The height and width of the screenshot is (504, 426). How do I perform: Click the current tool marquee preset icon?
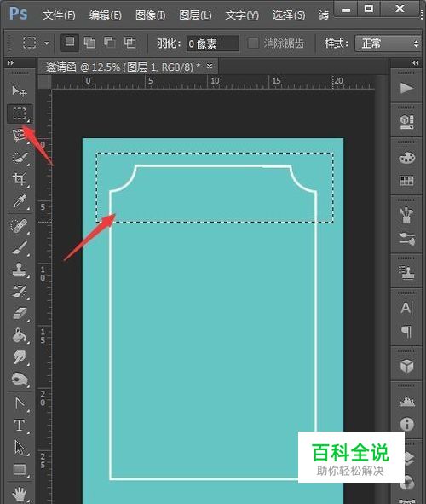[29, 43]
